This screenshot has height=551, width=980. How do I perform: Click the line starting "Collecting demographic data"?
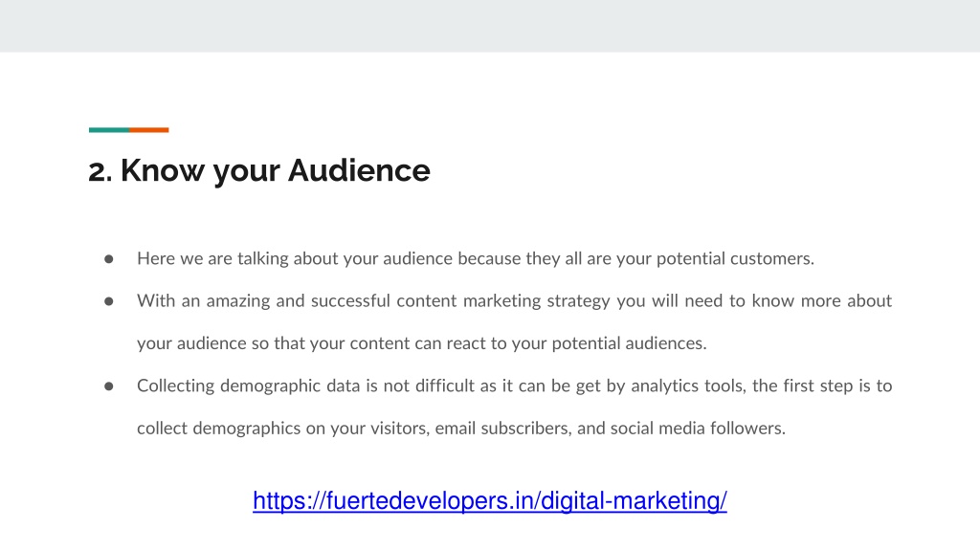click(514, 386)
